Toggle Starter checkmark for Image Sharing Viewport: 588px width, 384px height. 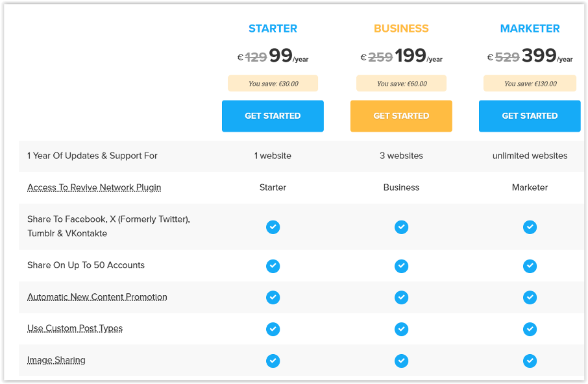[273, 361]
